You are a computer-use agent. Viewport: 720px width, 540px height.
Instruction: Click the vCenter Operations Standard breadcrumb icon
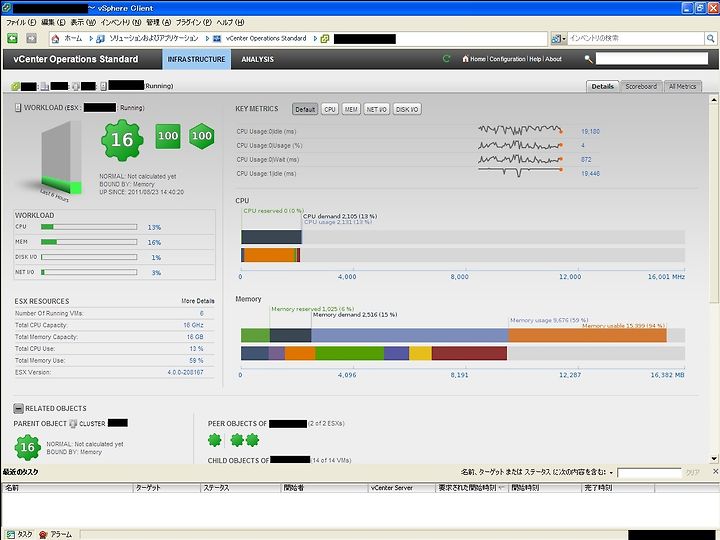(x=217, y=39)
